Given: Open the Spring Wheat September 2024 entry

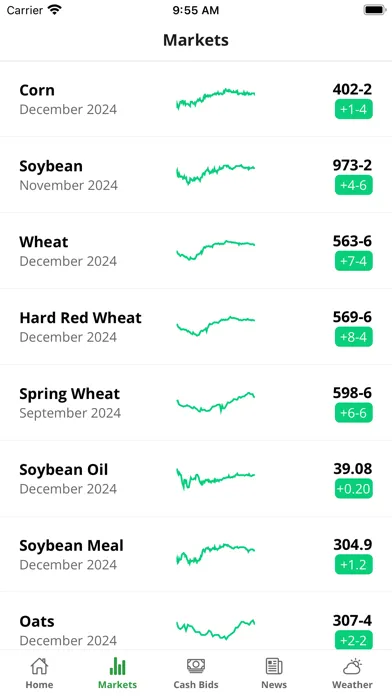Looking at the screenshot, I should pyautogui.click(x=196, y=403).
